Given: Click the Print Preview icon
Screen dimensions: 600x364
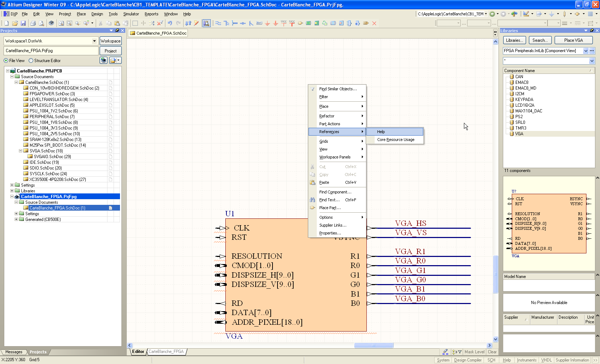Looking at the screenshot, I should (41, 23).
